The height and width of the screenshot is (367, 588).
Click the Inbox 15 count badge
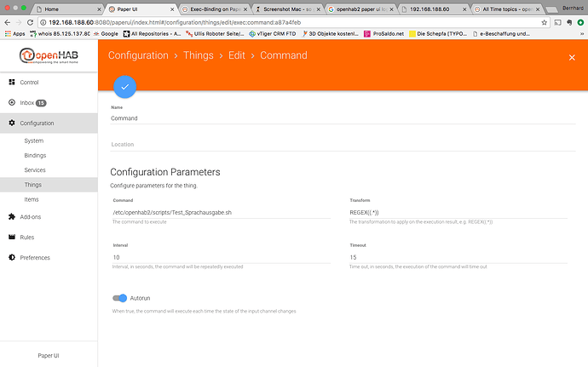(x=41, y=103)
